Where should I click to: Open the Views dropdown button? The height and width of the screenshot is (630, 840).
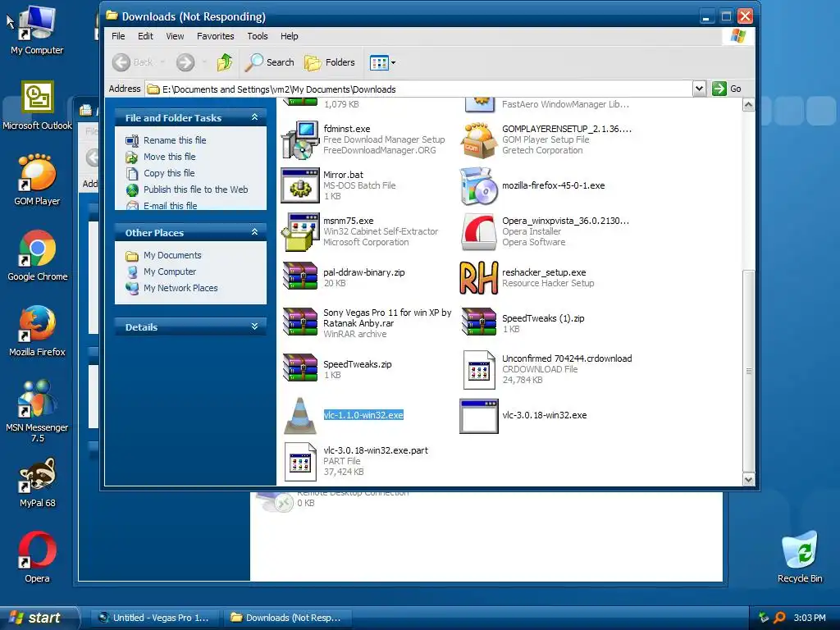pos(382,62)
